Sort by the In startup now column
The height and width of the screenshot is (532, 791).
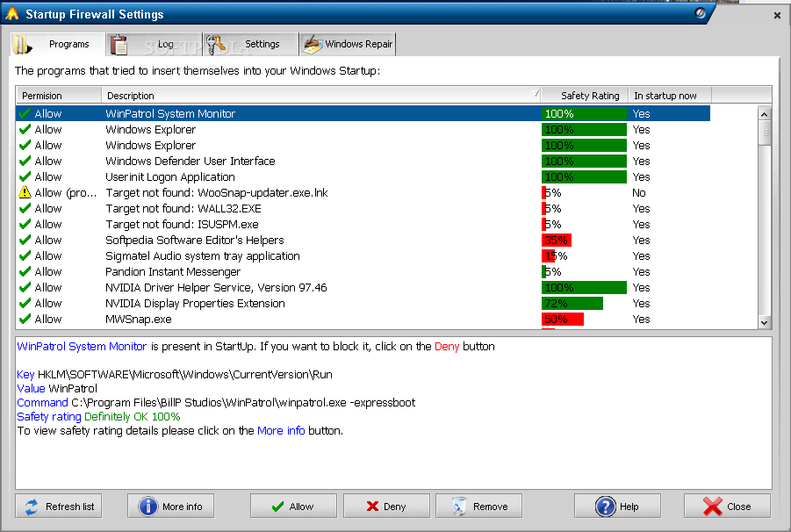(x=670, y=96)
